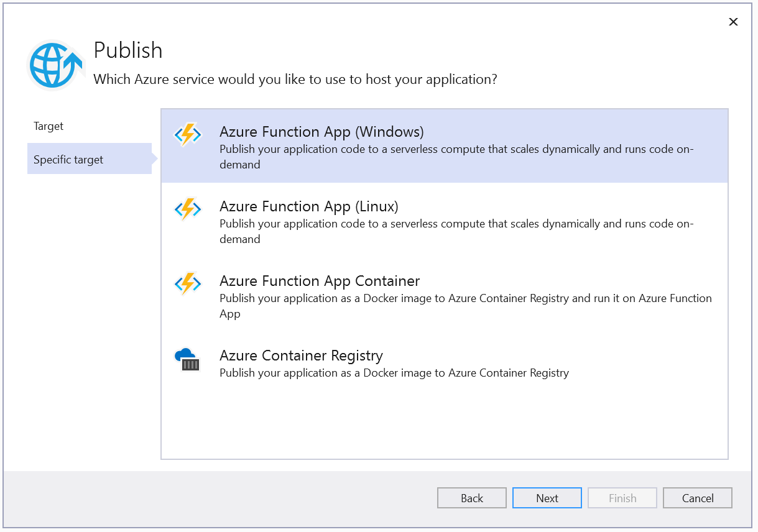Switch to the Target step

coord(49,126)
